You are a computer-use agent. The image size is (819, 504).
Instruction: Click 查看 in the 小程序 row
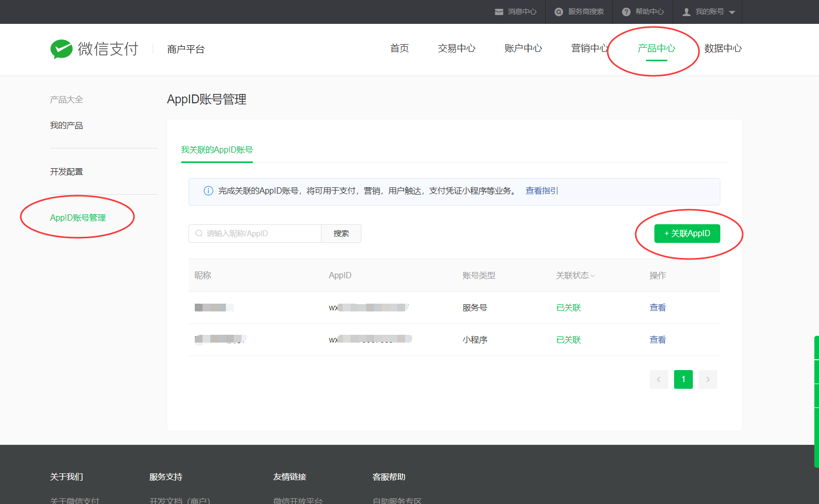pos(657,340)
